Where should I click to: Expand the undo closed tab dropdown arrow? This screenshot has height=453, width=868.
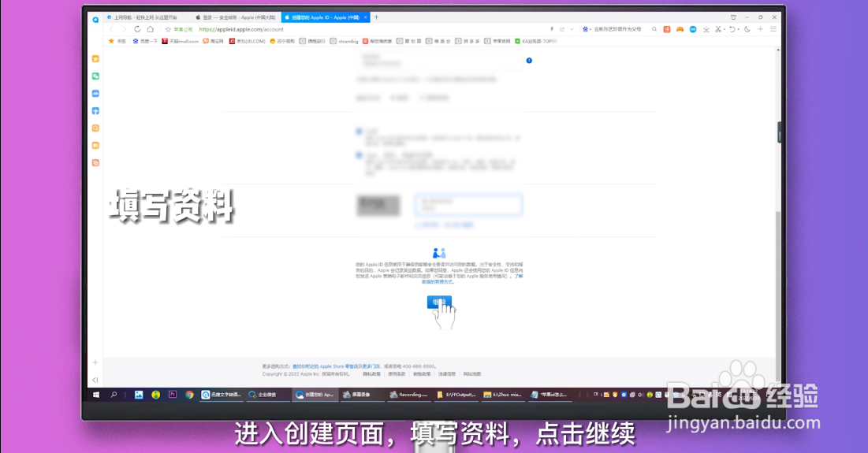[739, 29]
